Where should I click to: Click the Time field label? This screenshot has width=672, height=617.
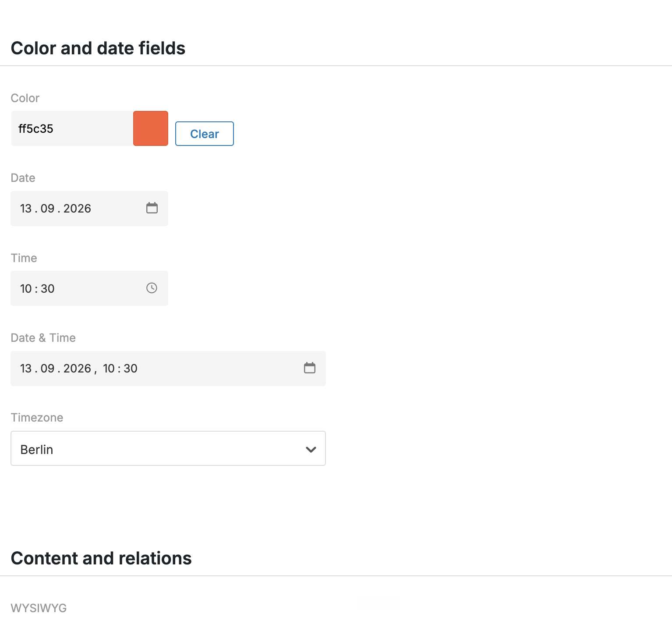24,258
